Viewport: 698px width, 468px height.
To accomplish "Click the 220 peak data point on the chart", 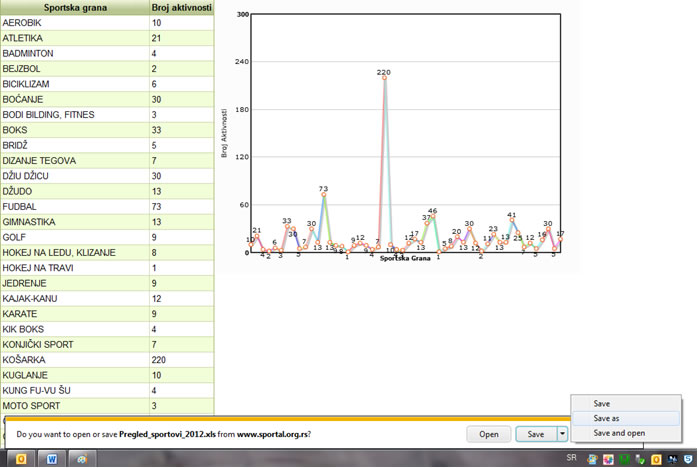I will tap(384, 78).
